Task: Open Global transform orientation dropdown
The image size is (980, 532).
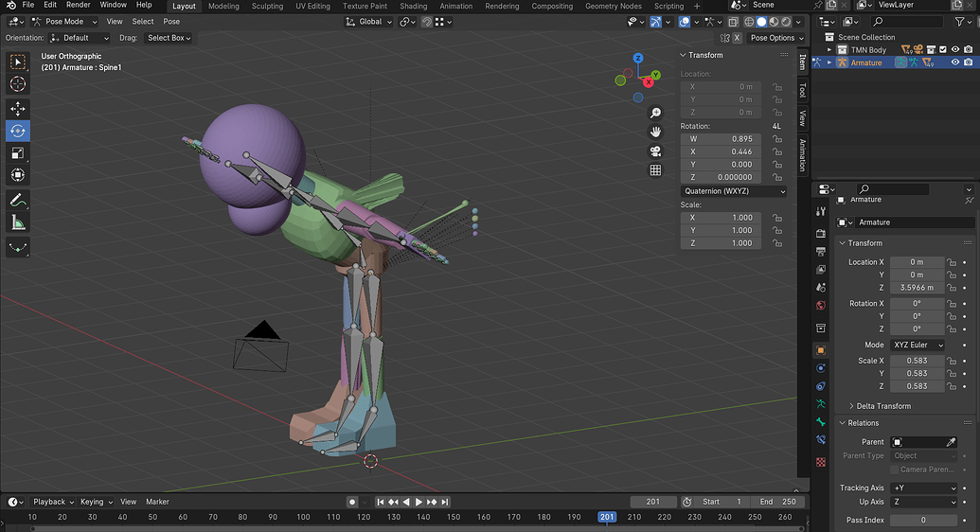Action: [368, 22]
